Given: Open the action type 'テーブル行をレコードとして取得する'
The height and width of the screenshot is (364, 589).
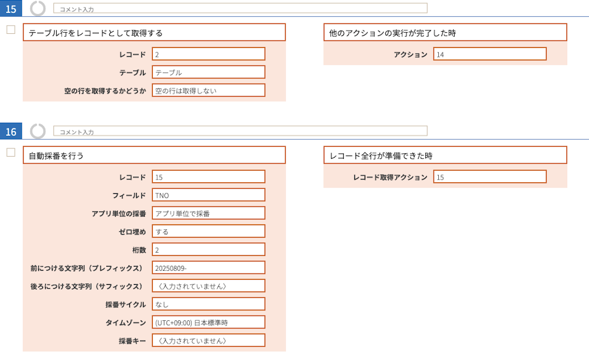Looking at the screenshot, I should 154,33.
